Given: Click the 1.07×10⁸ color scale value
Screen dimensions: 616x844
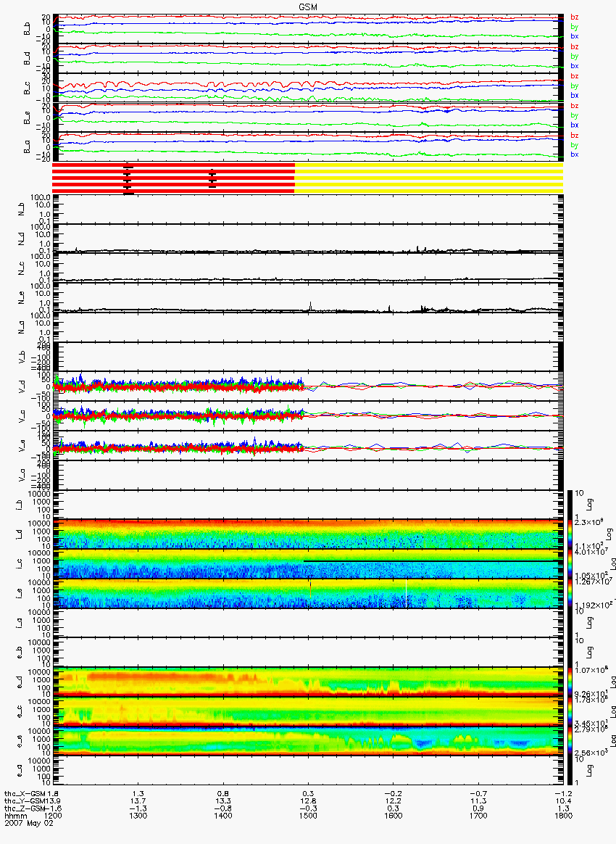Looking at the screenshot, I should (593, 670).
